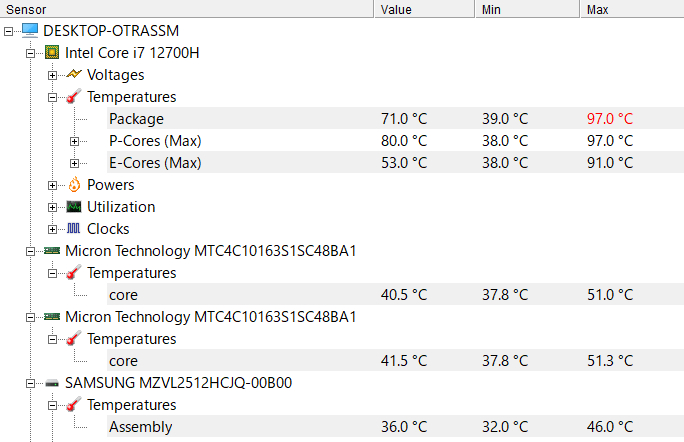The image size is (684, 442).
Task: Click the thermometer icon above the 40.5 °C core row
Action: pos(74,272)
